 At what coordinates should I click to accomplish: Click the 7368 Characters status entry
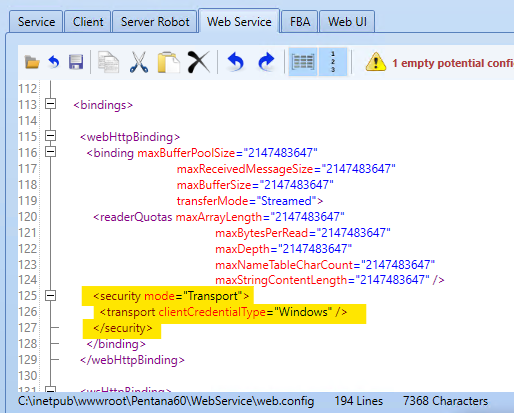tap(445, 401)
